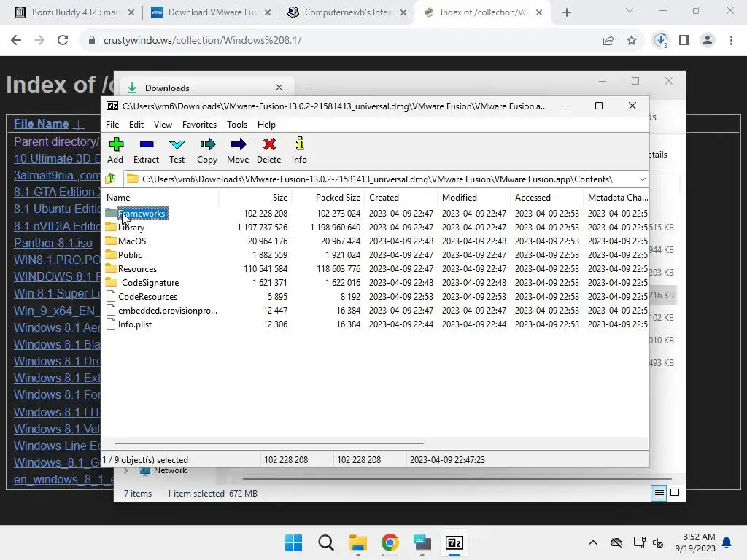The height and width of the screenshot is (560, 747).
Task: Sort file list by Name column
Action: (x=118, y=197)
